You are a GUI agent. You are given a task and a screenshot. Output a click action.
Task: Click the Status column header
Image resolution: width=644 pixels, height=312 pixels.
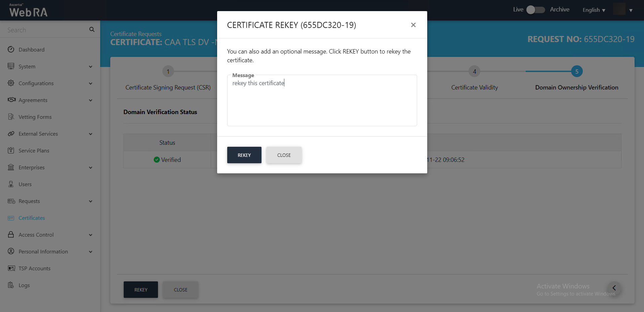coord(167,143)
